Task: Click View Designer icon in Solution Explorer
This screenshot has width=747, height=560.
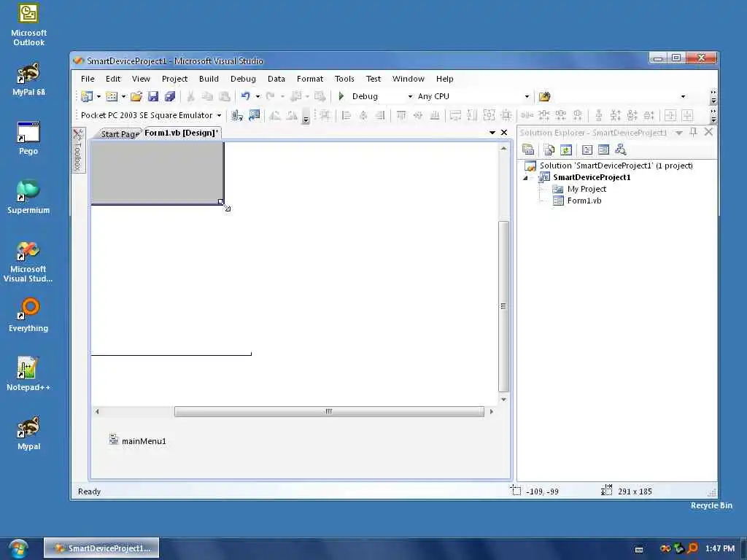Action: click(x=603, y=150)
